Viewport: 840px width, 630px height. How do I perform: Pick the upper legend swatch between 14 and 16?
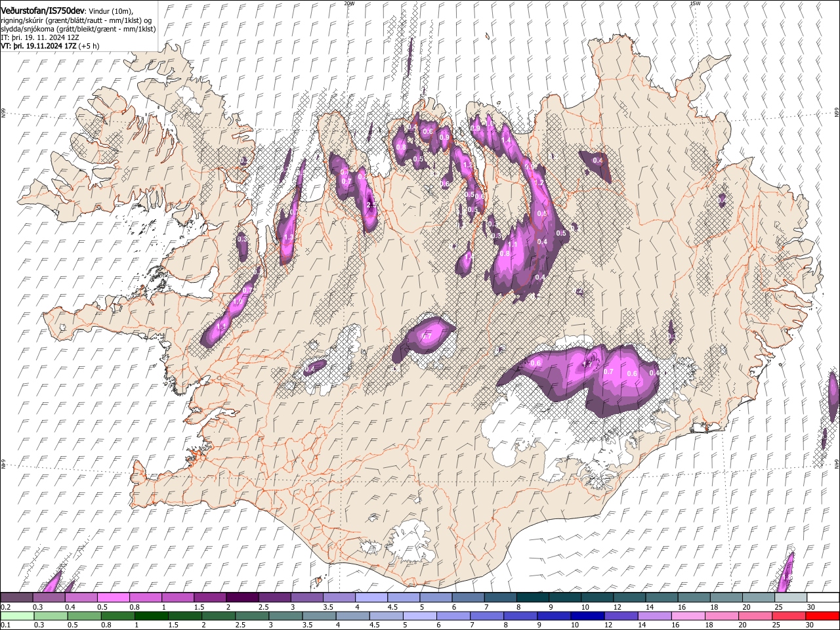pyautogui.click(x=661, y=597)
